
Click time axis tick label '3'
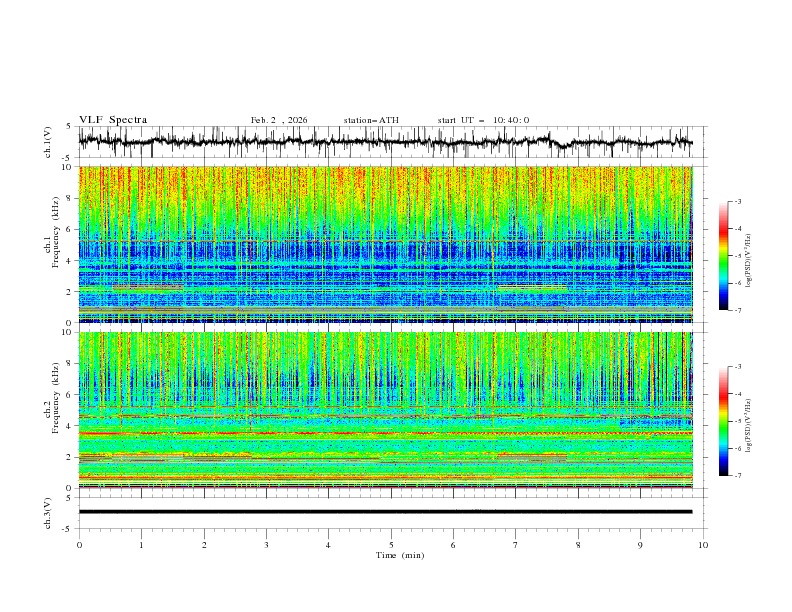click(x=266, y=545)
